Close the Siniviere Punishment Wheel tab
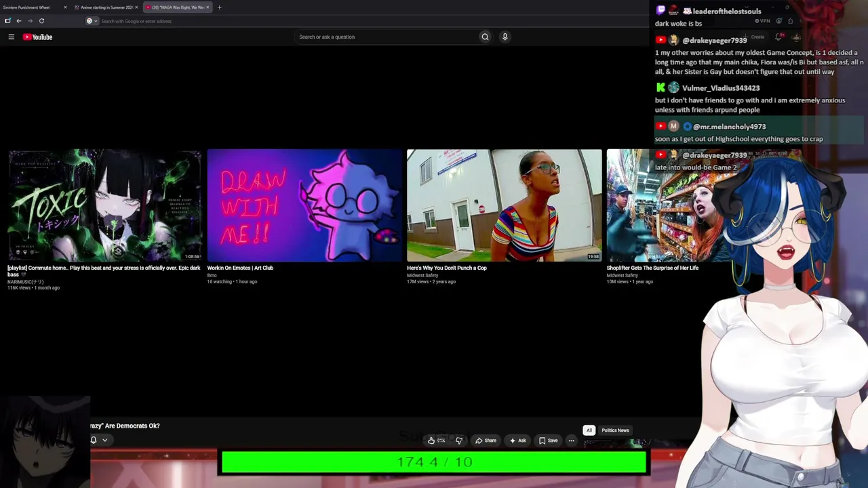 65,7
